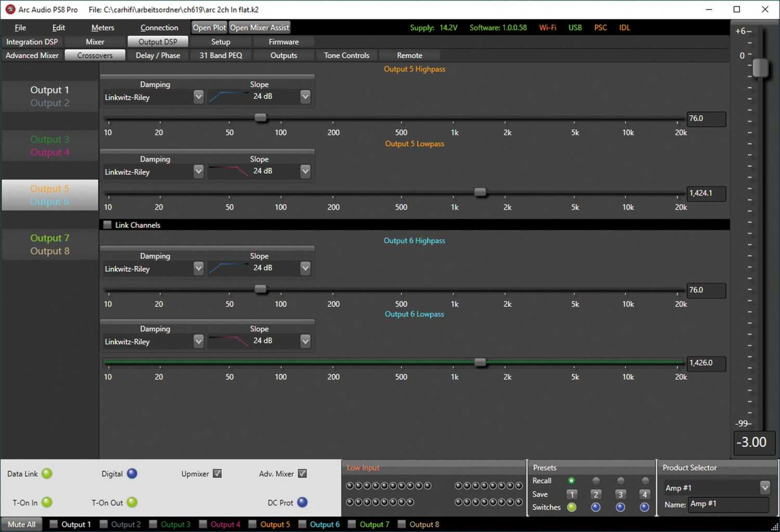Select Recall preset 1 radio
Viewport: 780px width, 532px height.
[571, 481]
